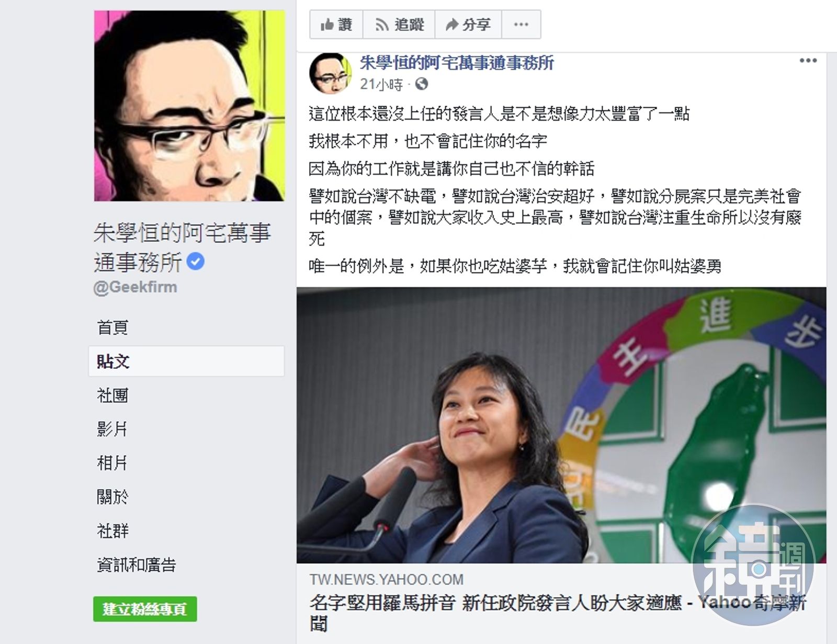The height and width of the screenshot is (644, 837).
Task: Open post author name link
Action: pos(457,63)
